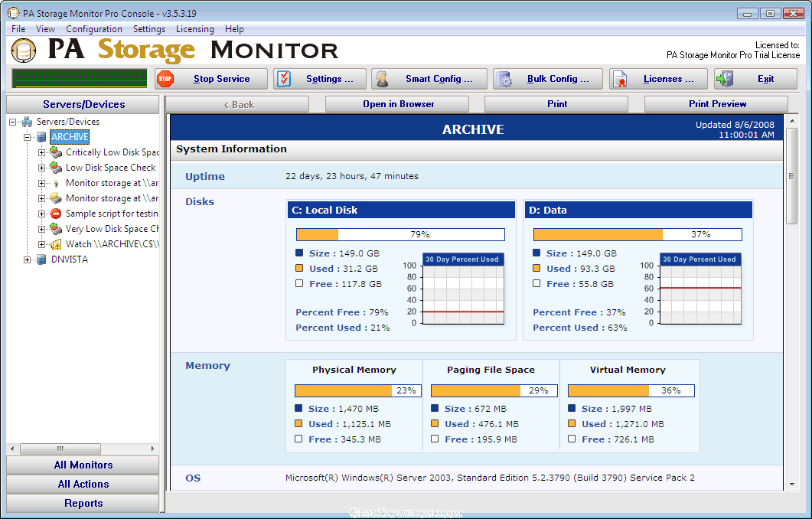Screen dimensions: 812x519
Task: Open the View menu
Action: 46,29
